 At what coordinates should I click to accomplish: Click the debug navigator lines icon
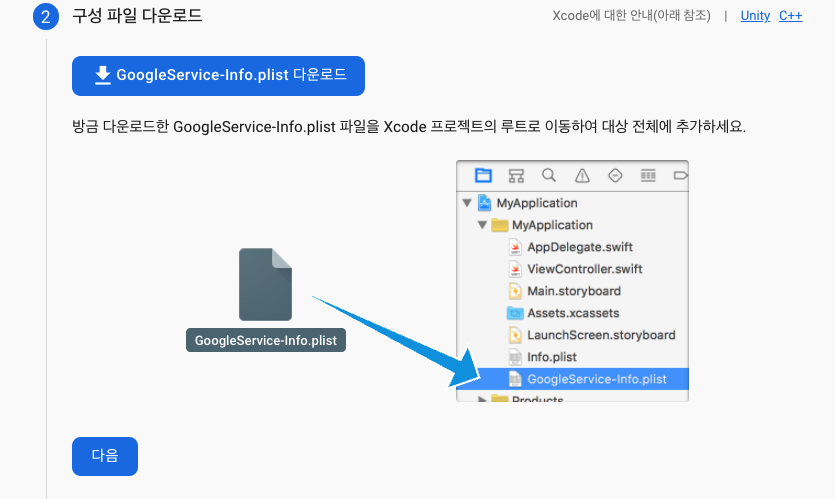click(x=648, y=175)
